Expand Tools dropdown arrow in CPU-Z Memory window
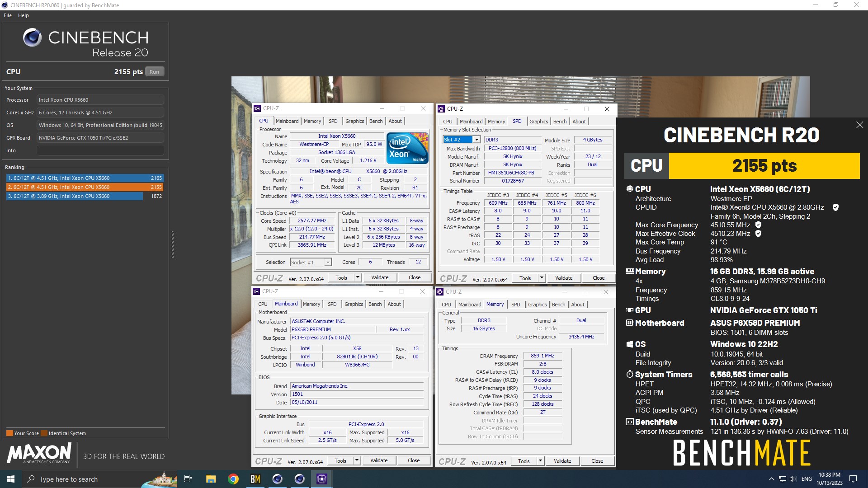The width and height of the screenshot is (868, 488). click(540, 461)
